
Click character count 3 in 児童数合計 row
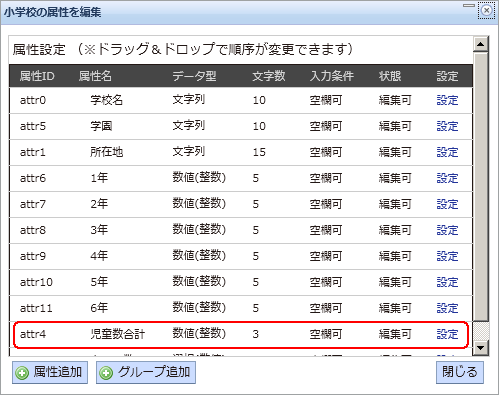[256, 334]
